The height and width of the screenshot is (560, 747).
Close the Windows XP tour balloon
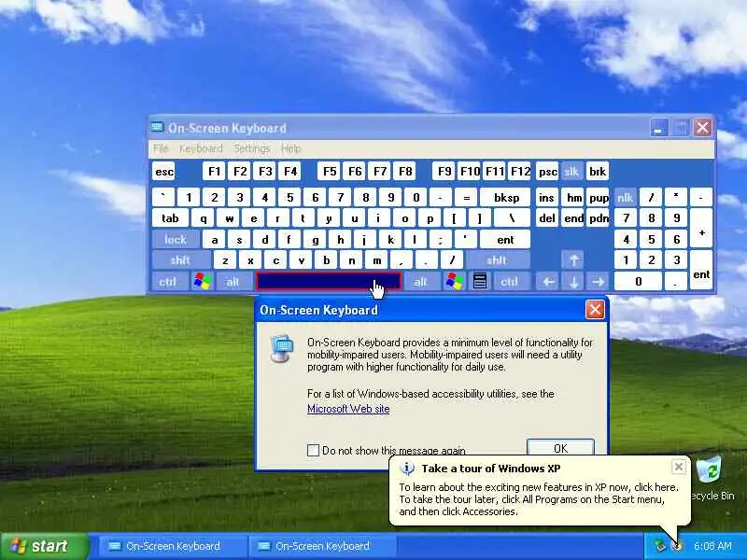click(679, 467)
